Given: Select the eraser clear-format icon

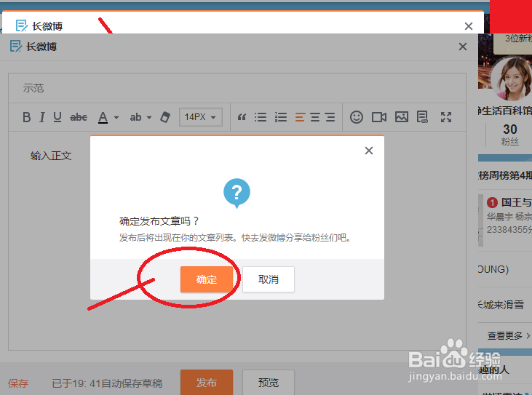Looking at the screenshot, I should pyautogui.click(x=165, y=117).
